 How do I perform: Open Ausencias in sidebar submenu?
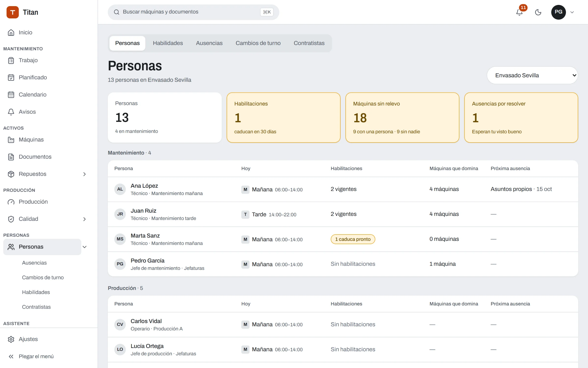coord(34,263)
